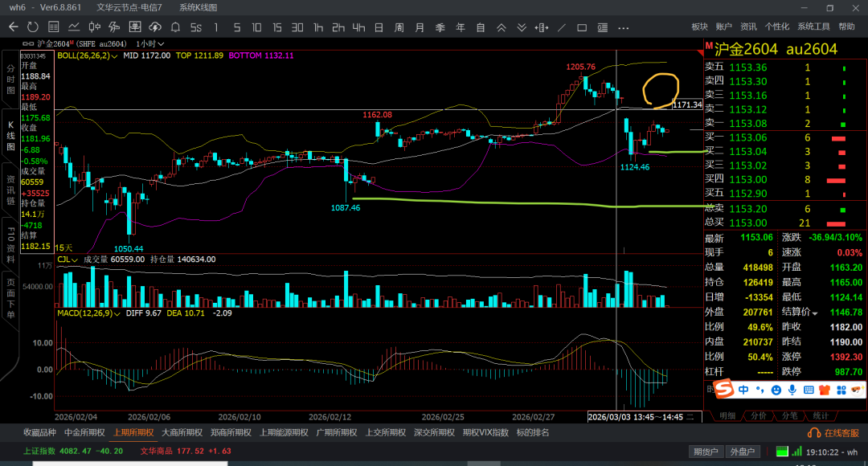
Task: Open the 个性化 menu
Action: click(x=776, y=27)
